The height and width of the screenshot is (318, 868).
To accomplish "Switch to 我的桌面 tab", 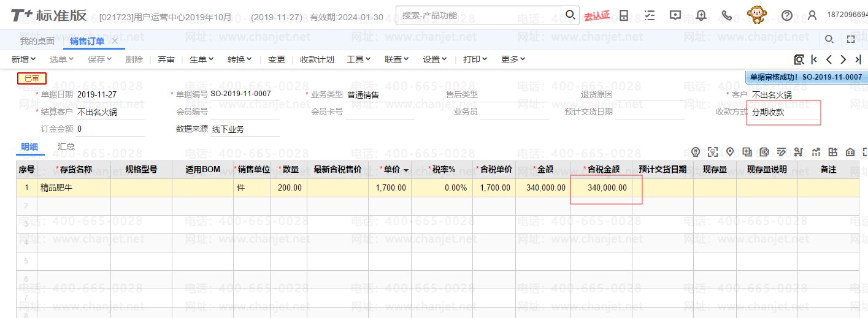I will pyautogui.click(x=37, y=41).
